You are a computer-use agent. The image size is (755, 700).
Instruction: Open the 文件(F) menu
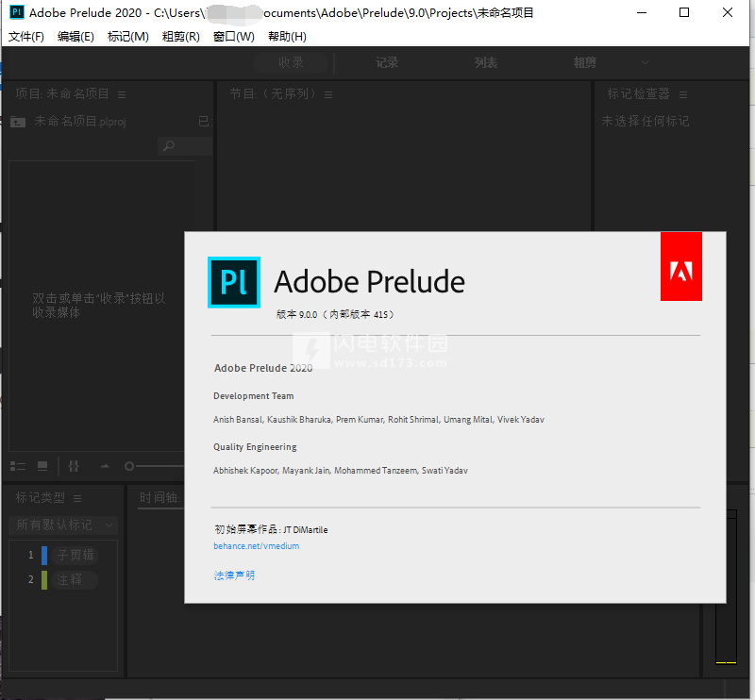click(x=26, y=37)
